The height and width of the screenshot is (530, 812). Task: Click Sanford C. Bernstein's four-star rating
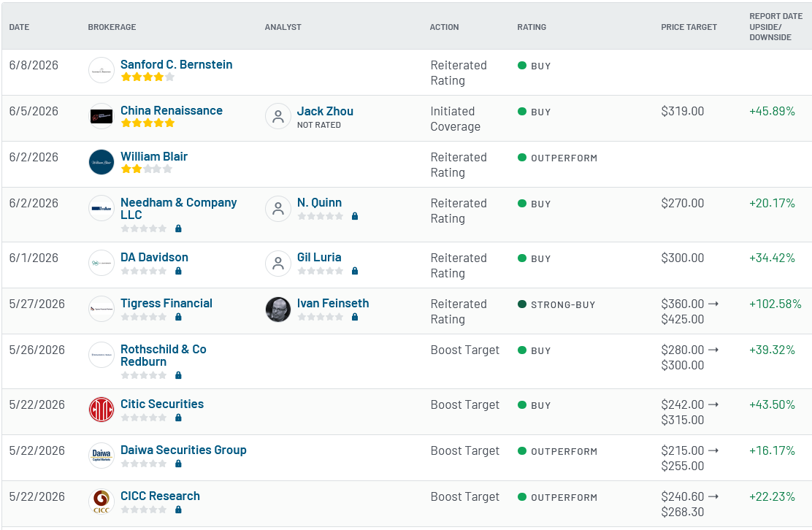point(148,77)
